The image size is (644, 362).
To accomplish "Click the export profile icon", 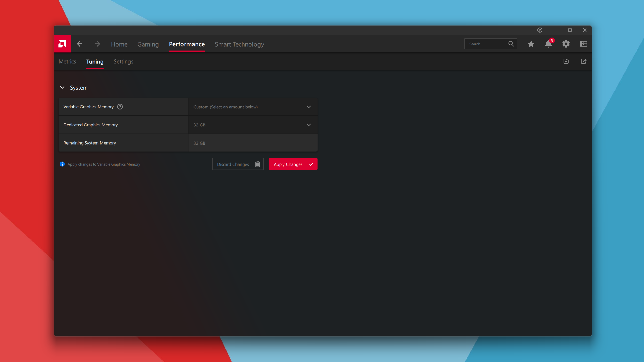I will tap(584, 61).
